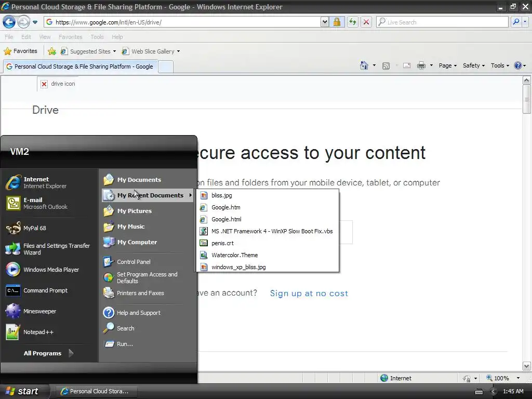The height and width of the screenshot is (399, 532).
Task: Open the Favorites menu in menu bar
Action: pyautogui.click(x=70, y=37)
